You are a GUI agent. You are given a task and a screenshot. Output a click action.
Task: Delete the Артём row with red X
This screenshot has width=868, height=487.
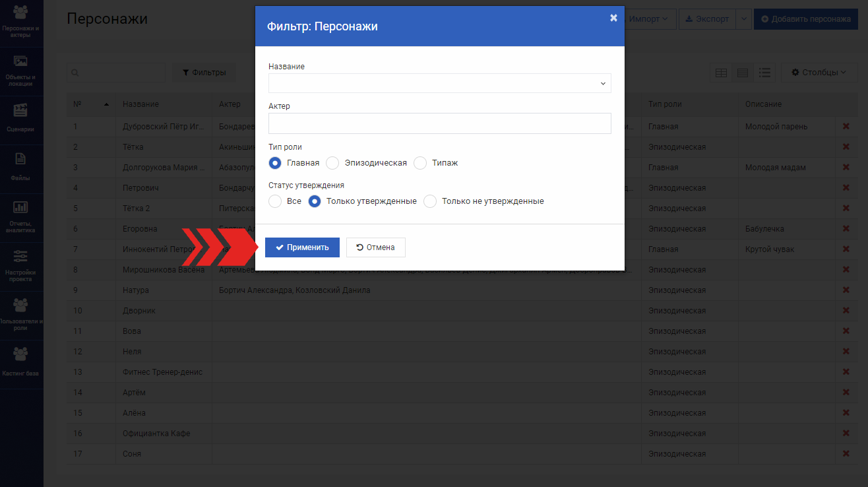click(x=846, y=392)
